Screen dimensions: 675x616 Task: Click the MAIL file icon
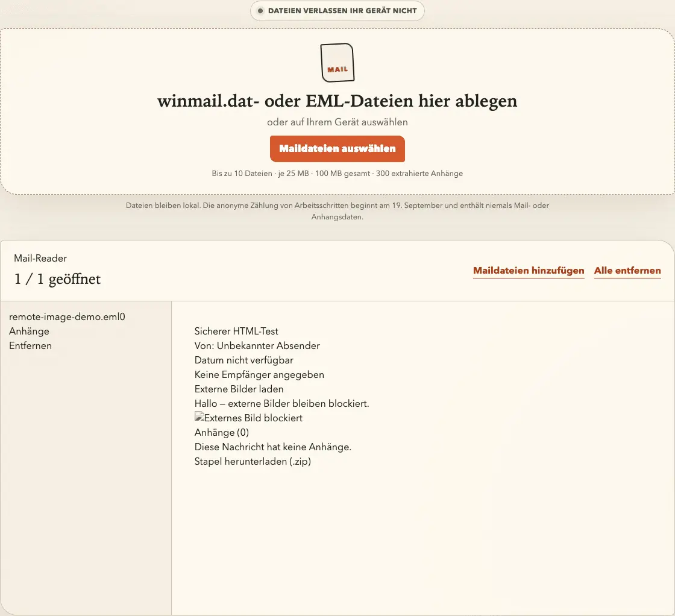337,63
